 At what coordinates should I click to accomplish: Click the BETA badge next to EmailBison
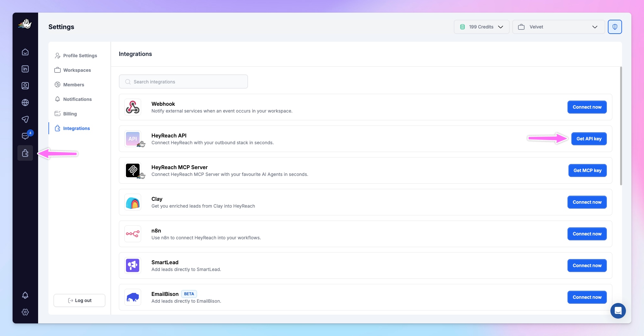click(x=189, y=294)
